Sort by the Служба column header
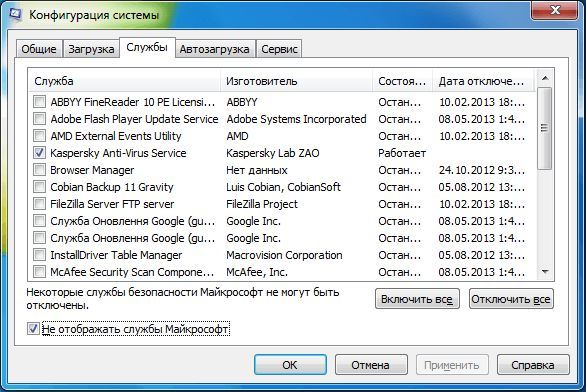The height and width of the screenshot is (392, 586). [x=124, y=81]
